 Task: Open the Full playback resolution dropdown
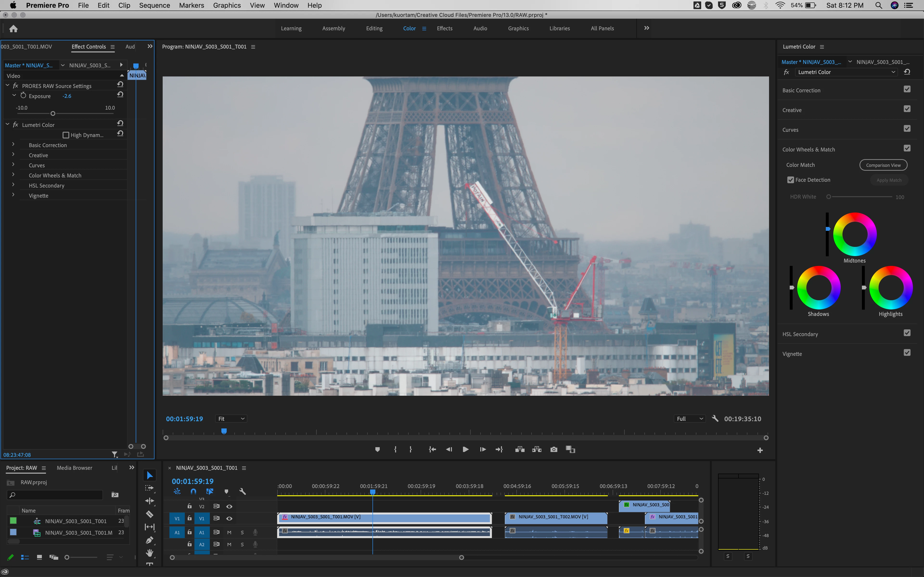tap(690, 419)
